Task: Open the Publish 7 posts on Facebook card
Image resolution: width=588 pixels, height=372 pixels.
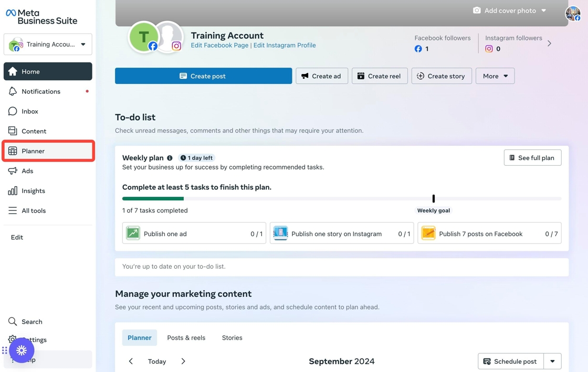Action: (489, 233)
